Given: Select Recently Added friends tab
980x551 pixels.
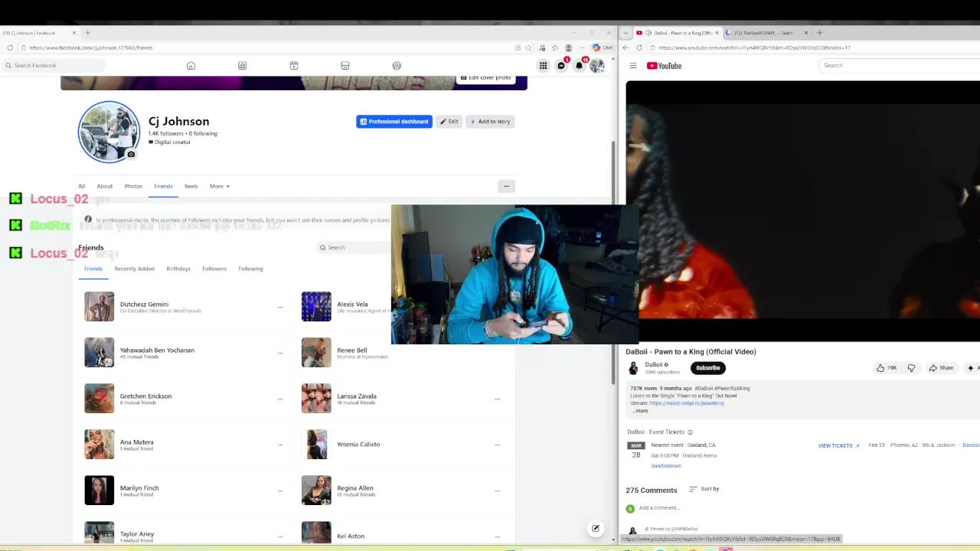Looking at the screenshot, I should (x=134, y=269).
